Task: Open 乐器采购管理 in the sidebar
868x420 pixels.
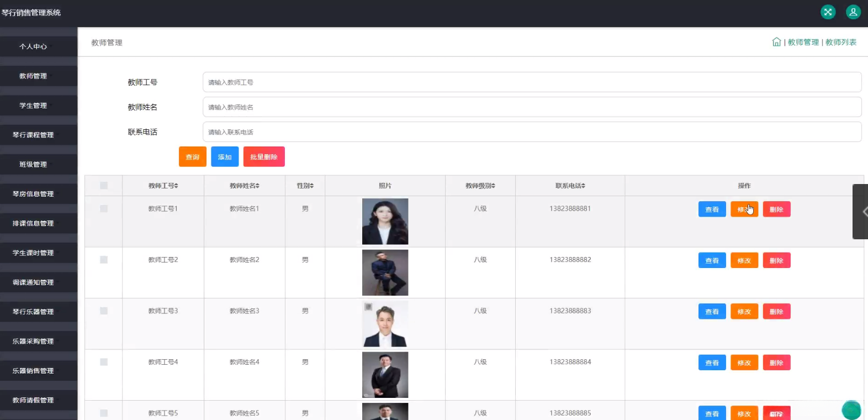Action: [39, 341]
